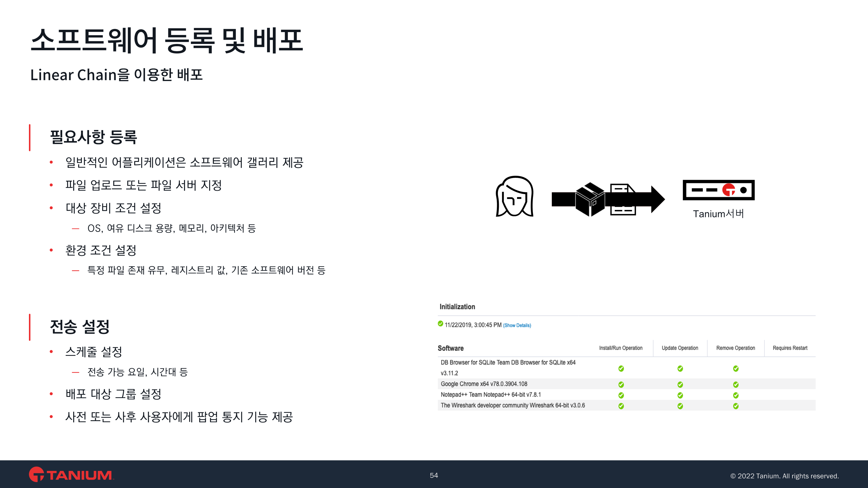Click Google Chrome Install/Run Operation checkmark

[621, 384]
